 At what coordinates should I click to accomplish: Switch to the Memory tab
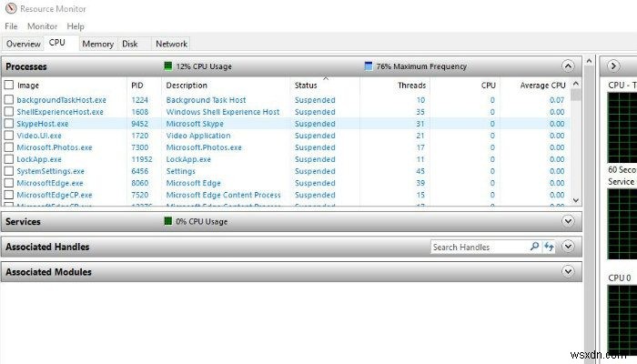[97, 44]
